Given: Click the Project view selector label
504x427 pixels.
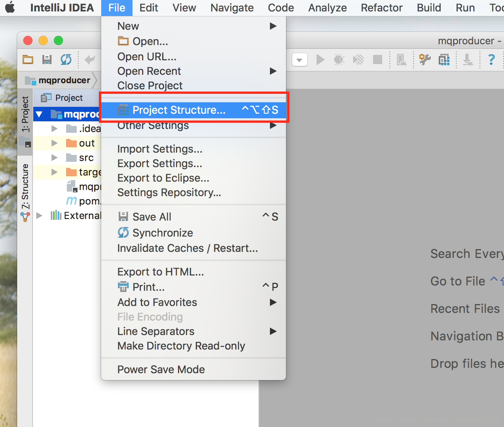Looking at the screenshot, I should tap(69, 98).
